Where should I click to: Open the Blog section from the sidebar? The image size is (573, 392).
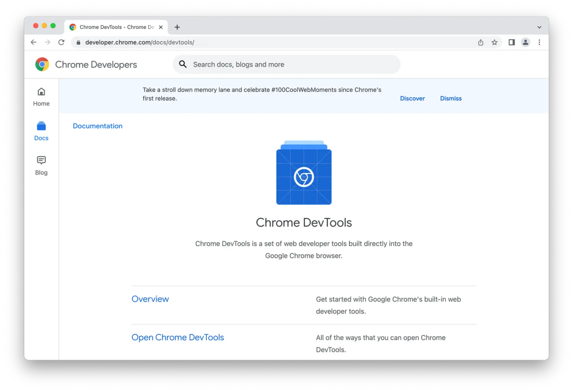tap(41, 165)
